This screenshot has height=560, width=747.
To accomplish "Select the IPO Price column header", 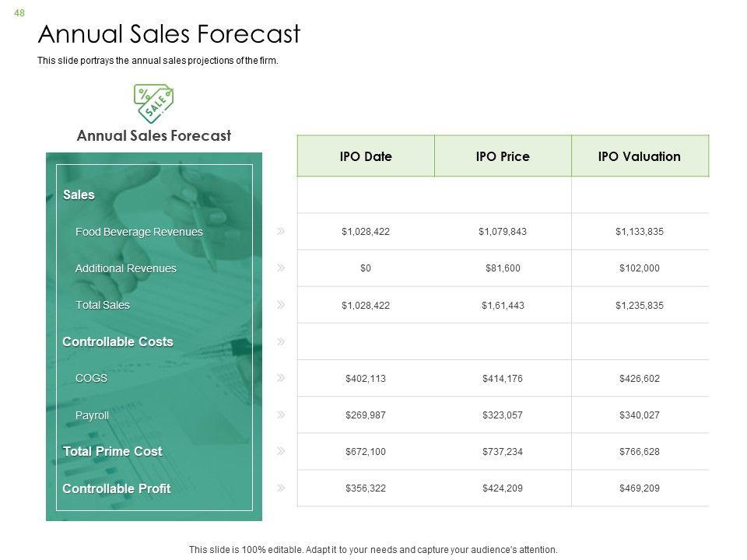I will point(503,156).
